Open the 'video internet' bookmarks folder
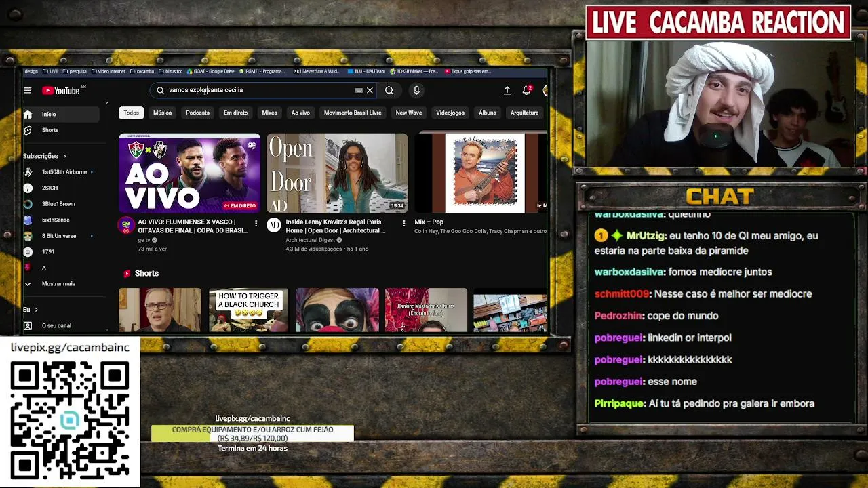868x488 pixels. point(109,71)
